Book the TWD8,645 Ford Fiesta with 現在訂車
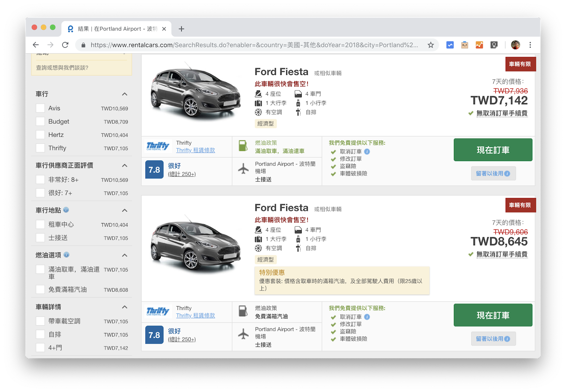Viewport: 566px width, 392px height. 493,315
